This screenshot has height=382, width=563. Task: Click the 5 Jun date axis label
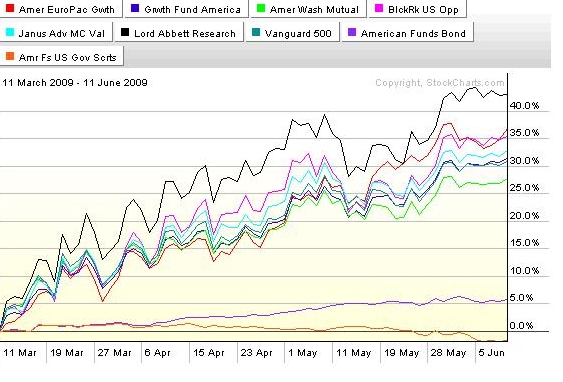pyautogui.click(x=492, y=353)
